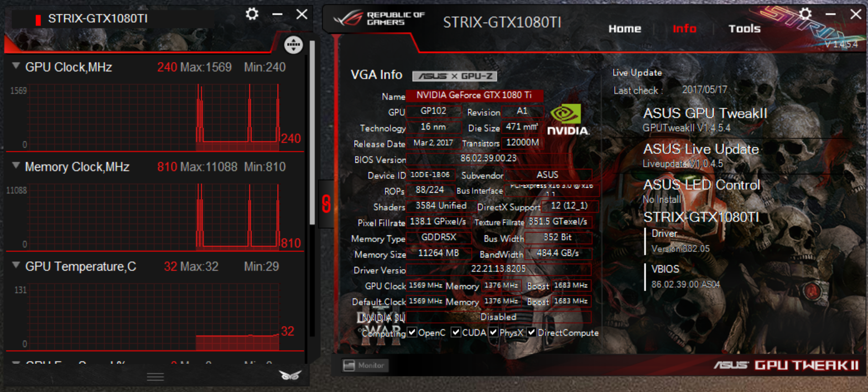
Task: Collapse the Memory Clock,MHz graph section
Action: pyautogui.click(x=16, y=166)
